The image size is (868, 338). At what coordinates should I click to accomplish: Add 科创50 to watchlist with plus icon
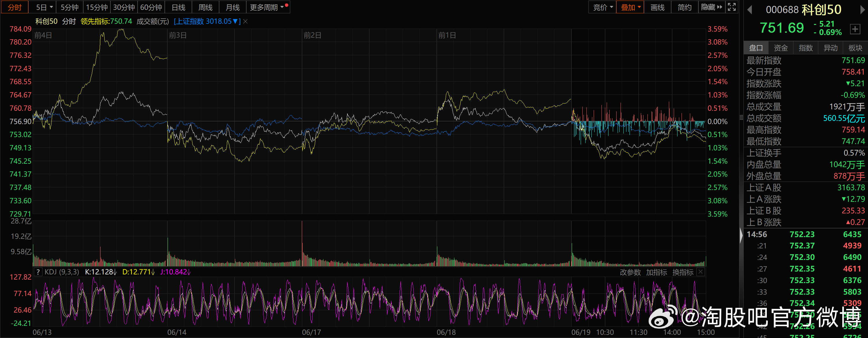[855, 29]
